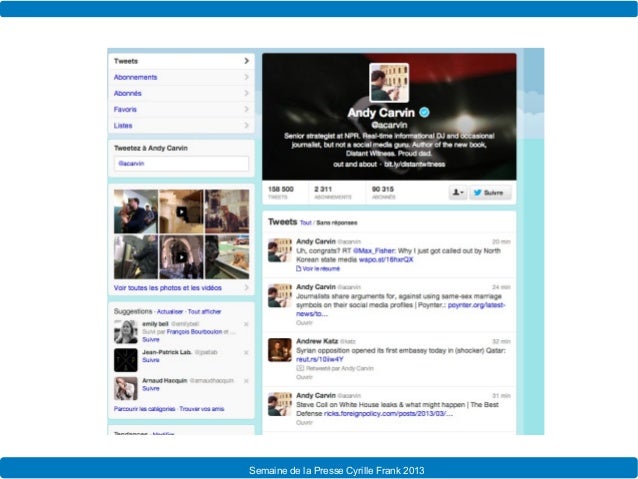638x479 pixels.
Task: Open Andrew Katz's tweet avatar
Action: coord(280,350)
